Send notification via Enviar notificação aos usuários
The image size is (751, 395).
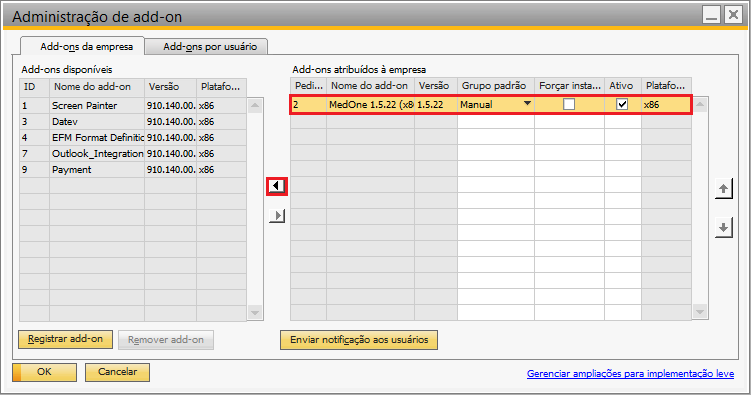coord(359,339)
